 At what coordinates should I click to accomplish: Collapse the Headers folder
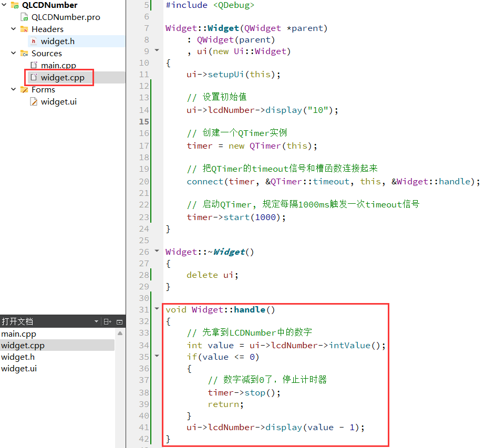(x=13, y=29)
